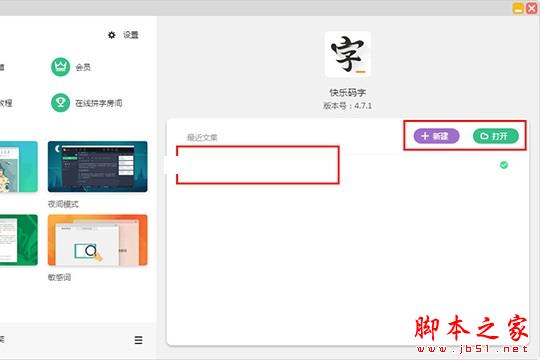540x360 pixels.
Task: Open settings via the gear icon
Action: click(112, 35)
